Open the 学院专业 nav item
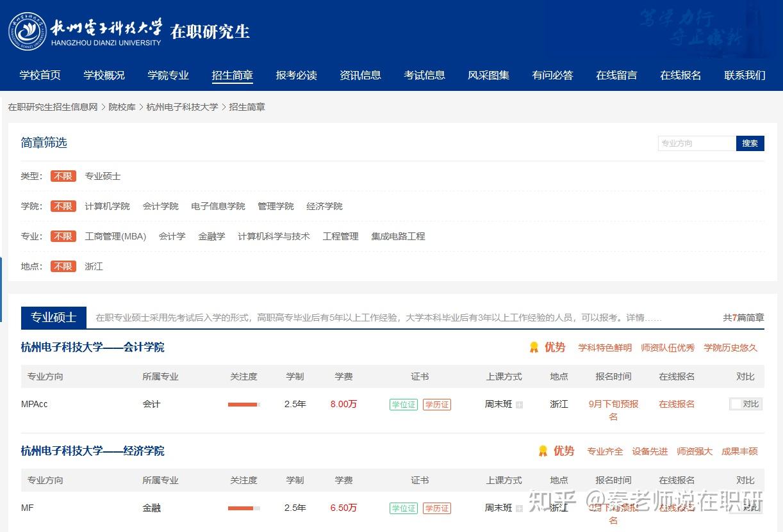 pyautogui.click(x=169, y=75)
